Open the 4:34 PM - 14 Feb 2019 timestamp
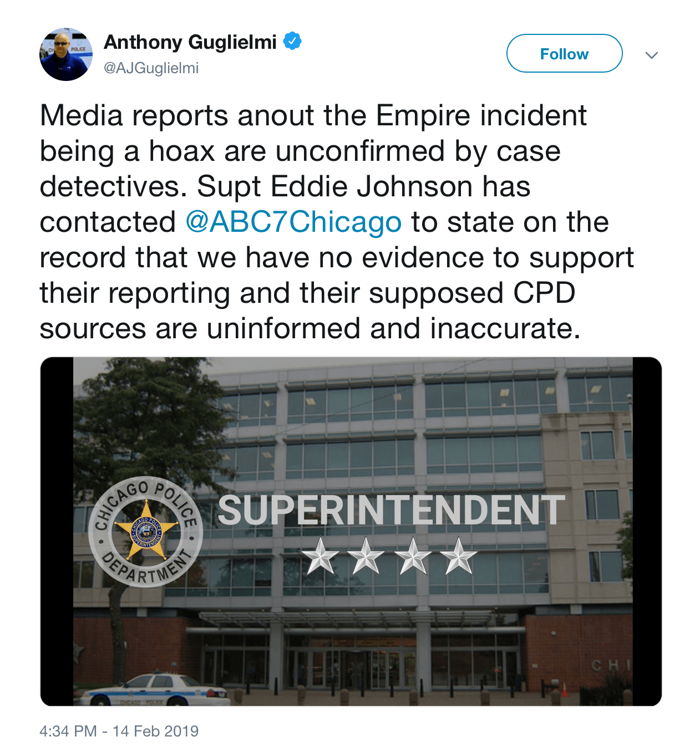Viewport: 700px width, 752px height. pyautogui.click(x=119, y=731)
